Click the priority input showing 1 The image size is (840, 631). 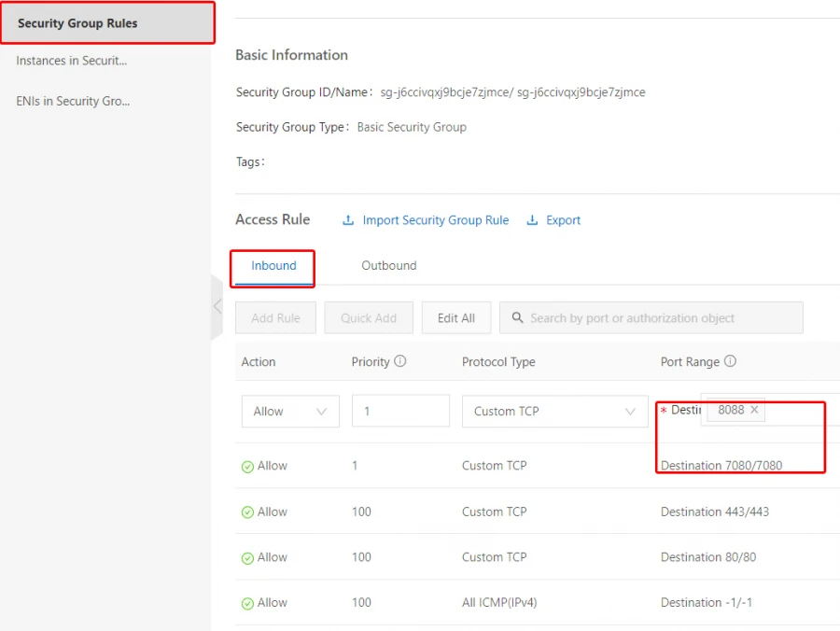[400, 412]
